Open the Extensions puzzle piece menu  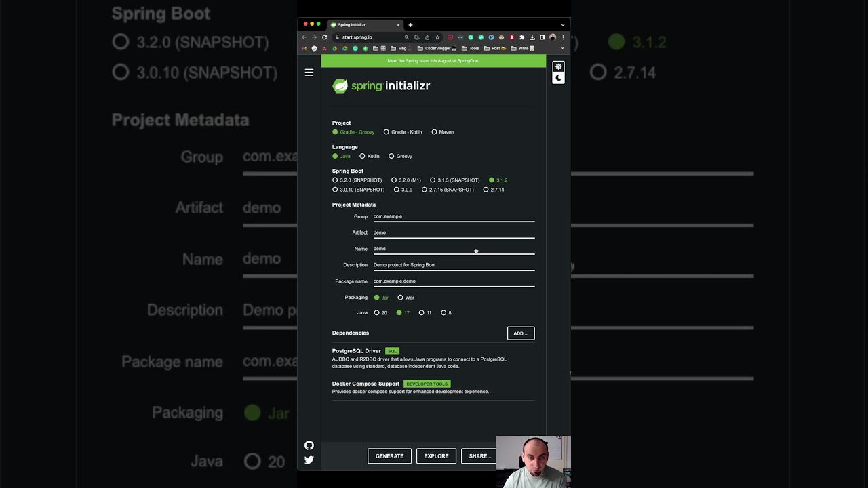click(x=521, y=37)
